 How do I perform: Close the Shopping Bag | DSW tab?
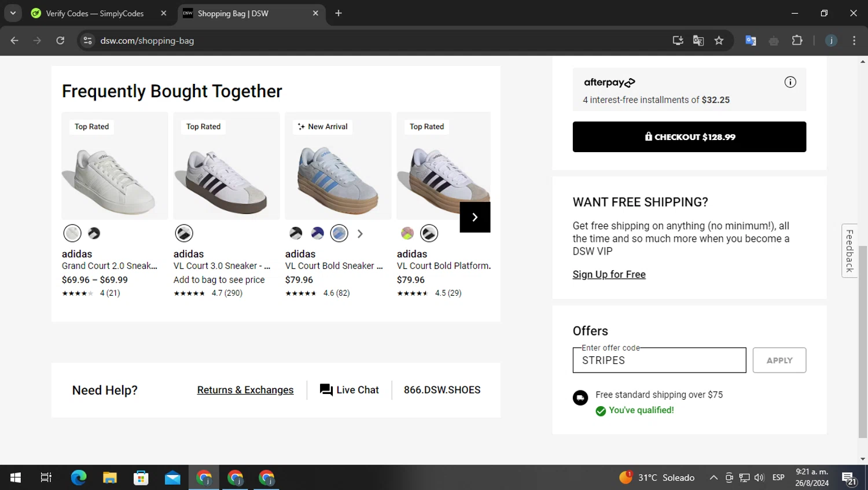(315, 13)
